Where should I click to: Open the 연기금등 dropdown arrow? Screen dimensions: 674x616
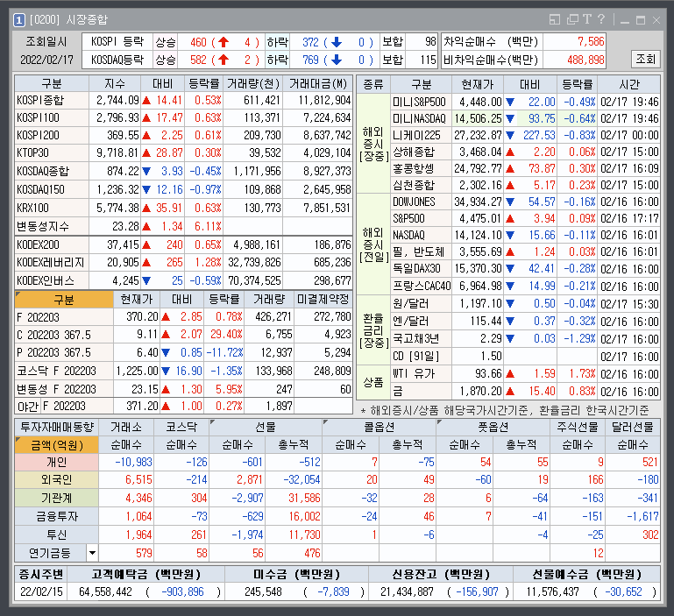pos(92,553)
